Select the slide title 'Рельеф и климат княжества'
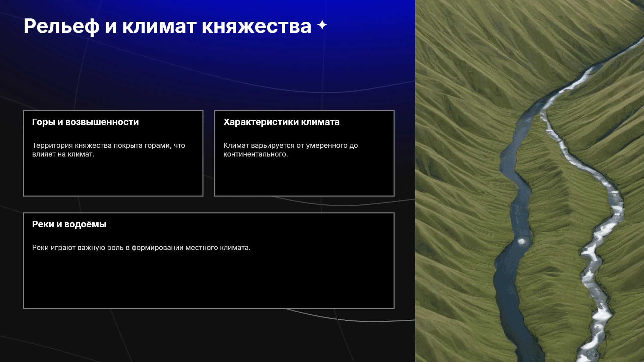644x362 pixels. point(167,26)
